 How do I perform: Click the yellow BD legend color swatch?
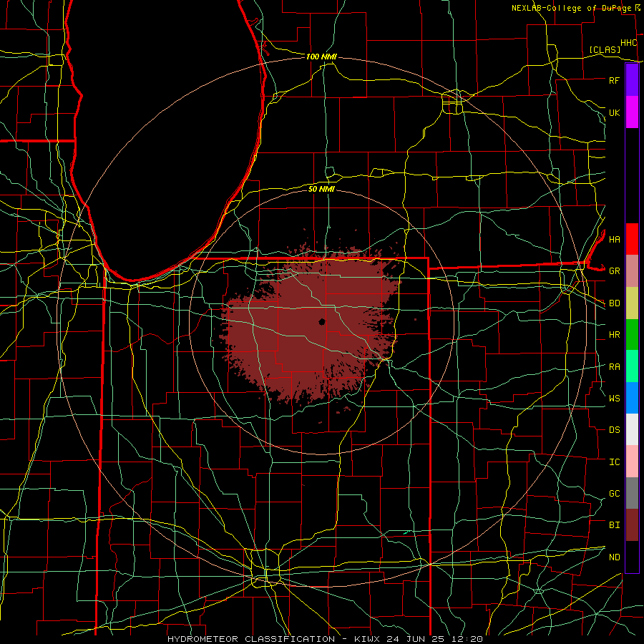pyautogui.click(x=632, y=303)
